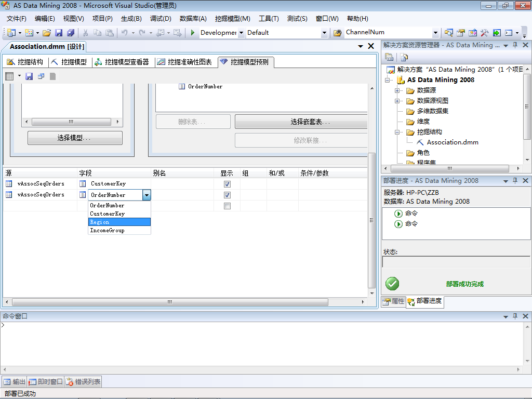Viewport: 532px width, 399px height.
Task: Switch to the 挖掘准确性图表 tab
Action: tap(185, 62)
